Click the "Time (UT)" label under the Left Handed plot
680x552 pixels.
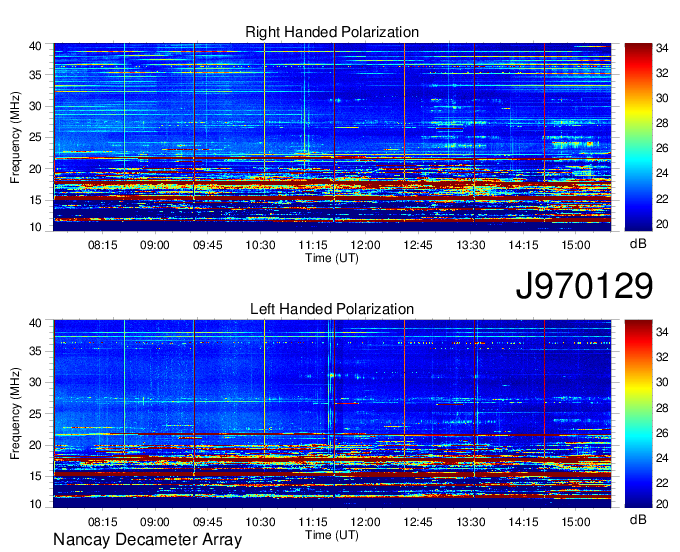pyautogui.click(x=332, y=535)
